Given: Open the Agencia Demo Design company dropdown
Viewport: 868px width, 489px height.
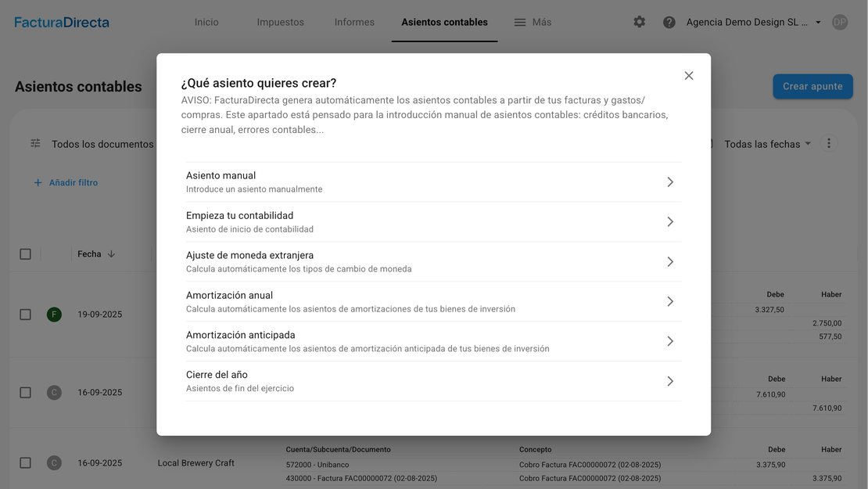Looking at the screenshot, I should tap(753, 22).
